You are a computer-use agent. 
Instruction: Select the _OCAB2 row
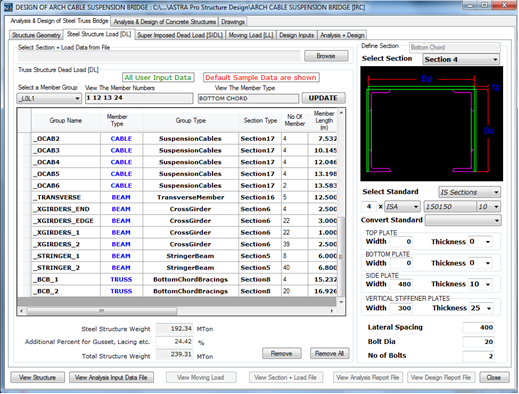pos(178,139)
